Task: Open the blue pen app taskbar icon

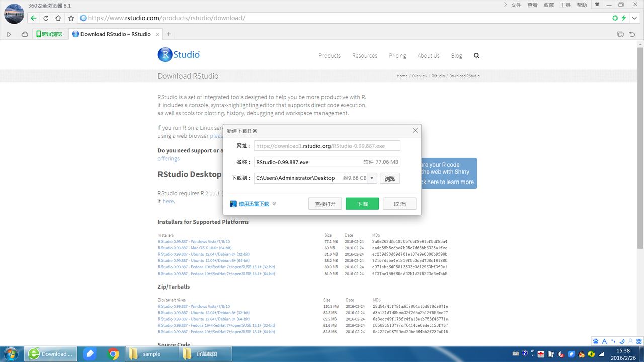Action: [x=89, y=354]
